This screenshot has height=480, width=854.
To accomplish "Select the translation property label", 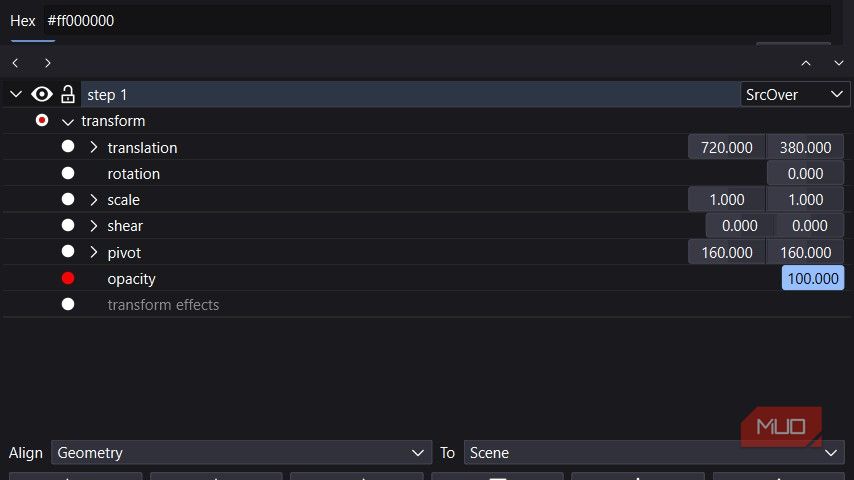I will (x=142, y=147).
